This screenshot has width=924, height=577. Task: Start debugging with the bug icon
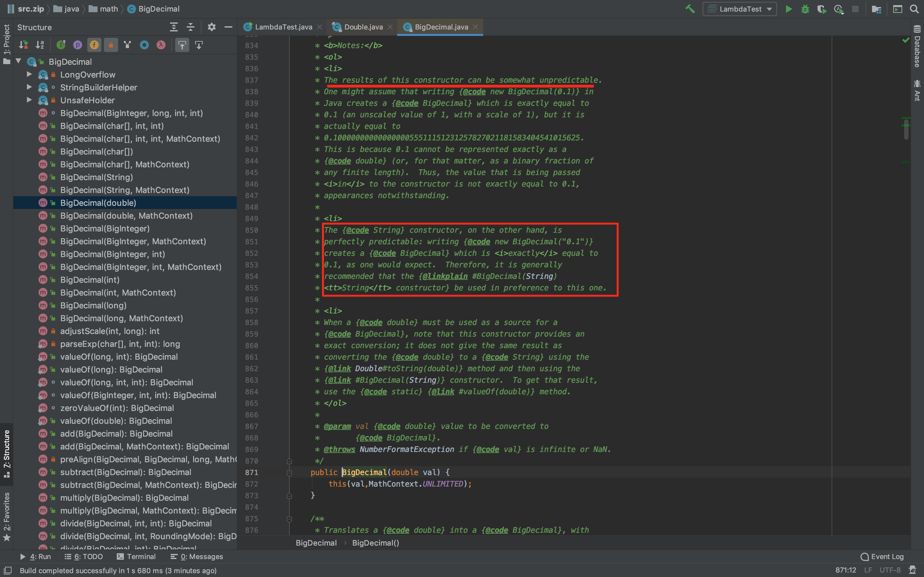pyautogui.click(x=805, y=9)
